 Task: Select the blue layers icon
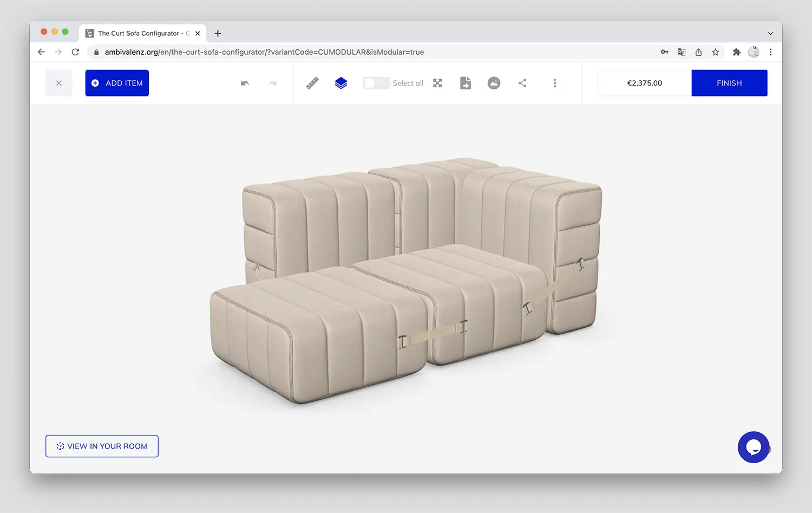[x=341, y=83]
